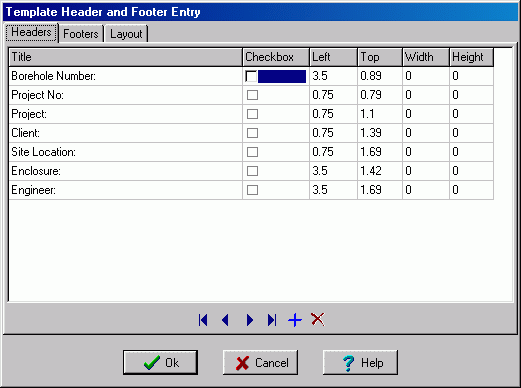Image resolution: width=521 pixels, height=388 pixels.
Task: Switch to the Footers tab
Action: (81, 34)
